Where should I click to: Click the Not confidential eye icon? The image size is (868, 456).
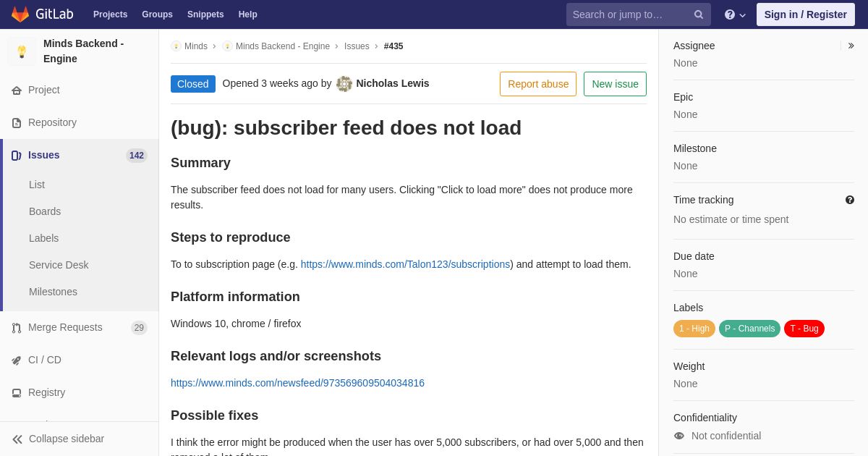pos(678,436)
